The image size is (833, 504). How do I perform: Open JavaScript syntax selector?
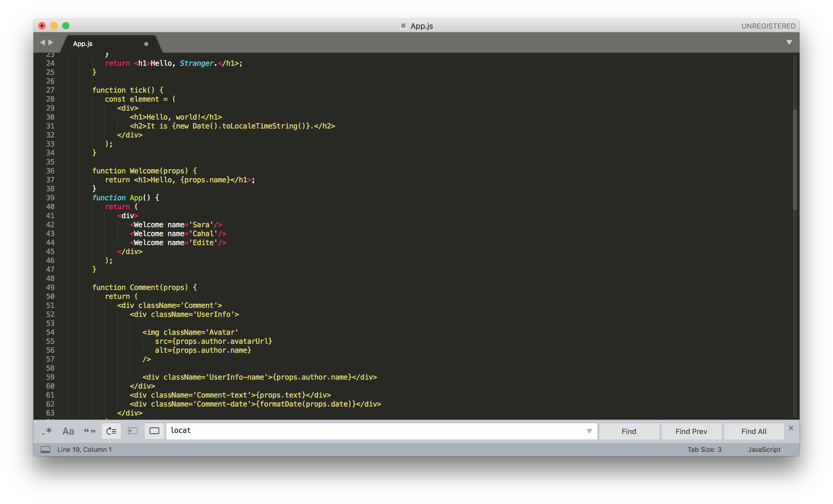(x=764, y=450)
